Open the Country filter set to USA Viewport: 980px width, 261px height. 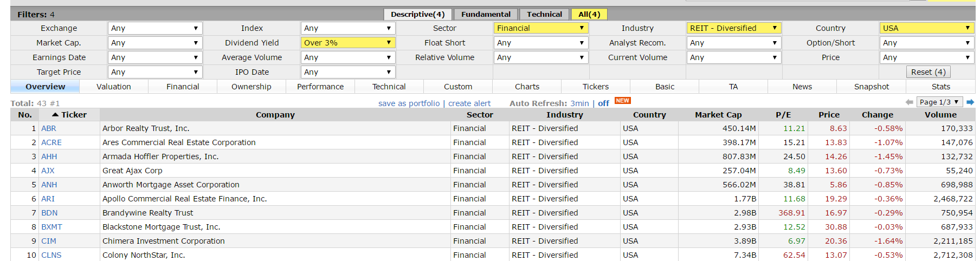click(927, 28)
